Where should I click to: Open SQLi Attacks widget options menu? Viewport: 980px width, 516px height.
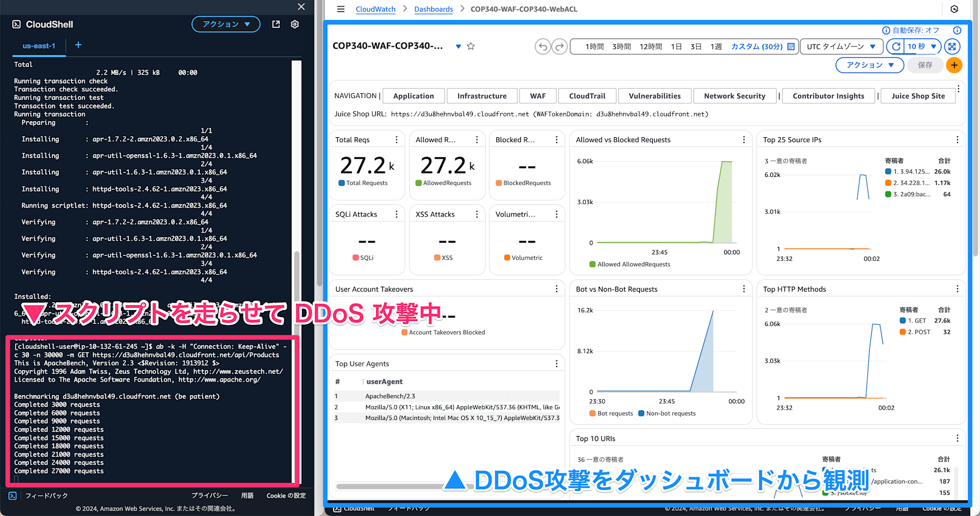396,214
